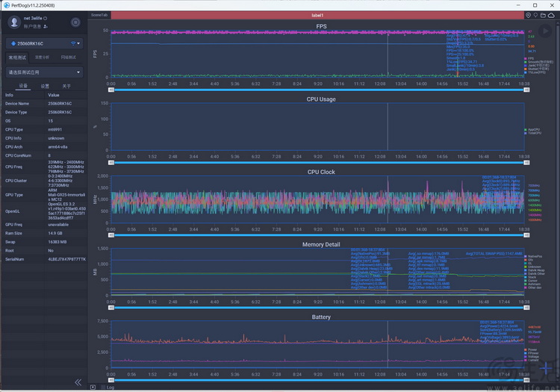Add a marker with the filled pin icon

(528, 15)
